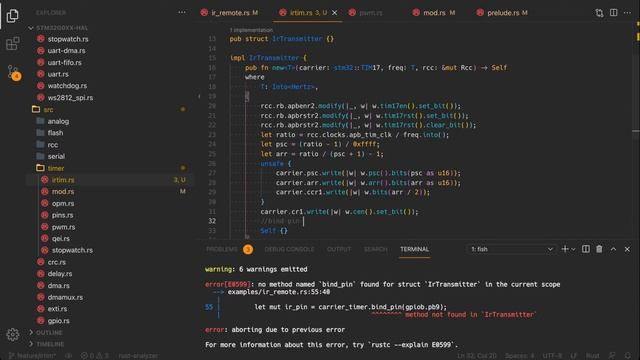Maximize the terminal panel size
The height and width of the screenshot is (360, 640).
[613, 249]
